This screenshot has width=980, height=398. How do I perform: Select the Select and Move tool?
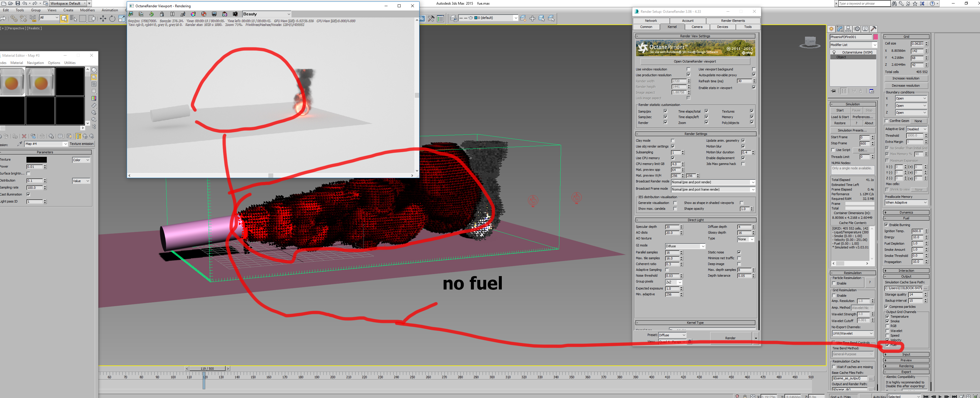[x=103, y=18]
